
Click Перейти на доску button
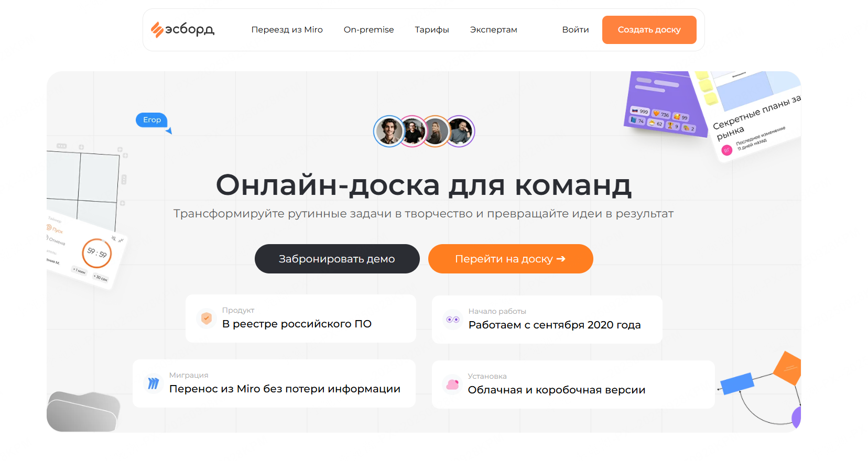pos(511,259)
